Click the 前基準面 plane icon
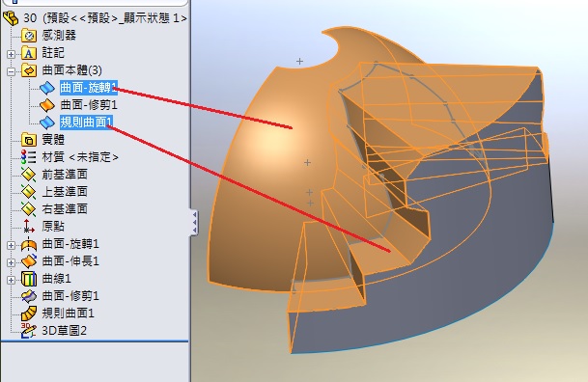Viewport: 588px width, 382px height. 29,175
